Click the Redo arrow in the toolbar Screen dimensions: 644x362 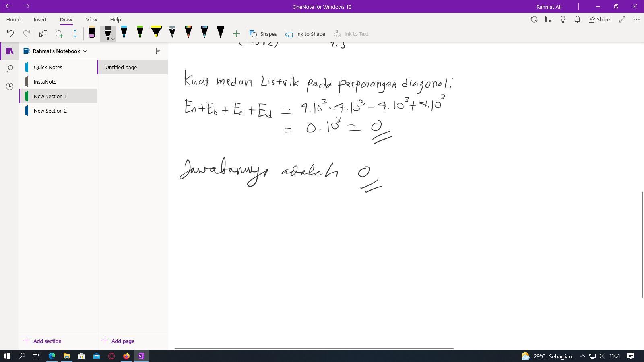click(x=27, y=34)
